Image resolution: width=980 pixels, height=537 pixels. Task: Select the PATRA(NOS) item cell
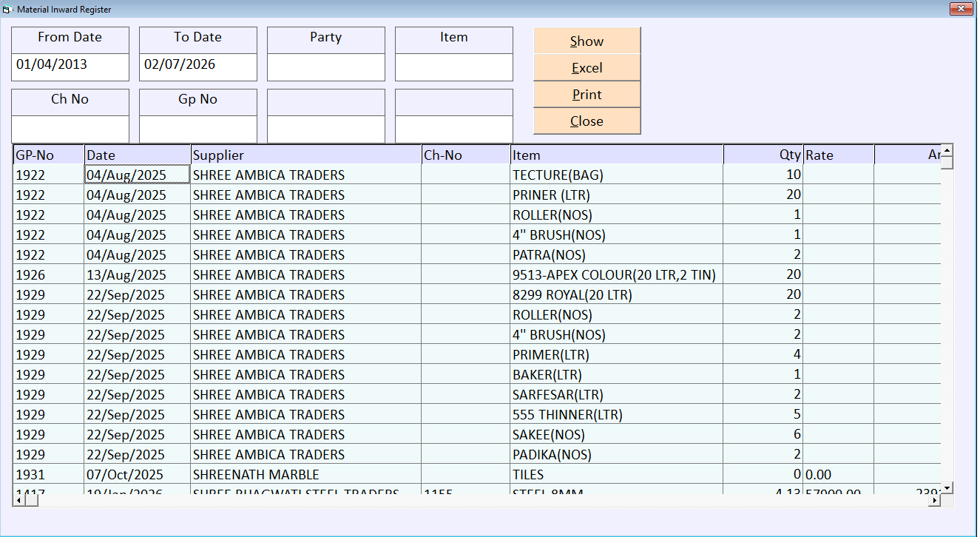617,254
